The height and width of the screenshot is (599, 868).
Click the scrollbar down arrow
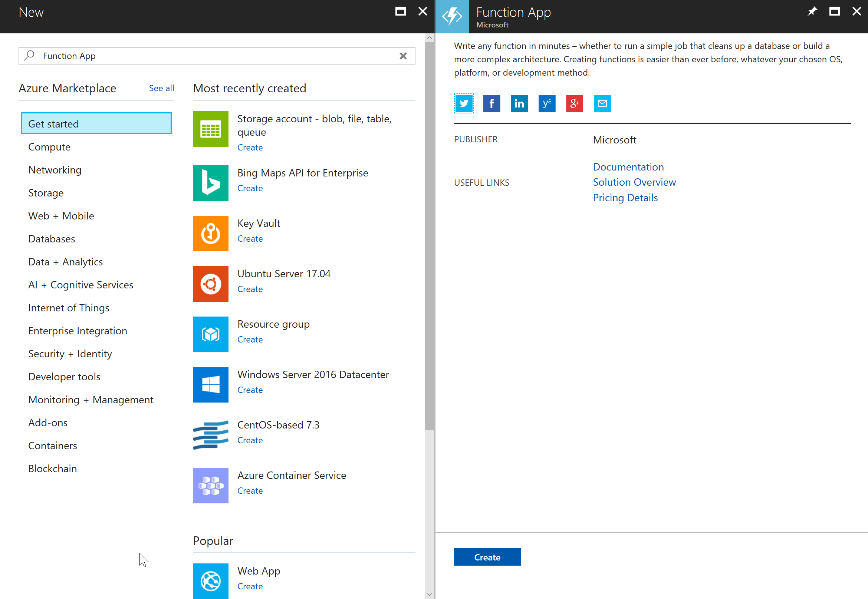(x=429, y=595)
